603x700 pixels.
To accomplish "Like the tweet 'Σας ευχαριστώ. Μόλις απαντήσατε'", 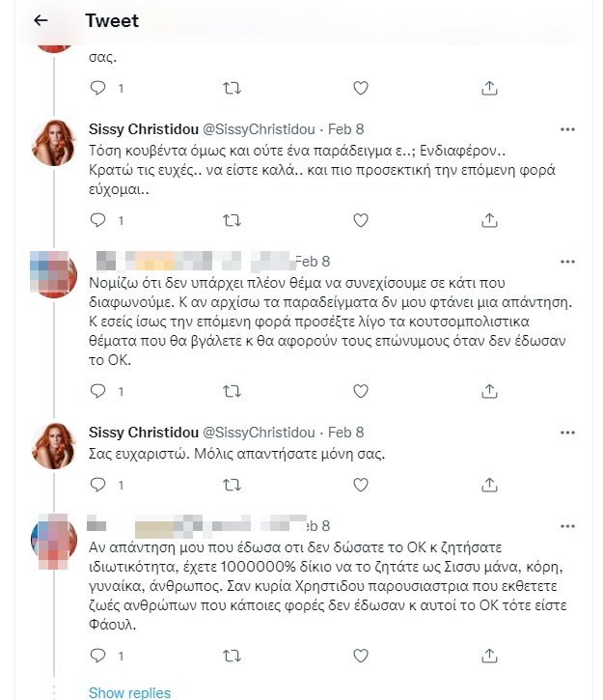I will (x=360, y=484).
